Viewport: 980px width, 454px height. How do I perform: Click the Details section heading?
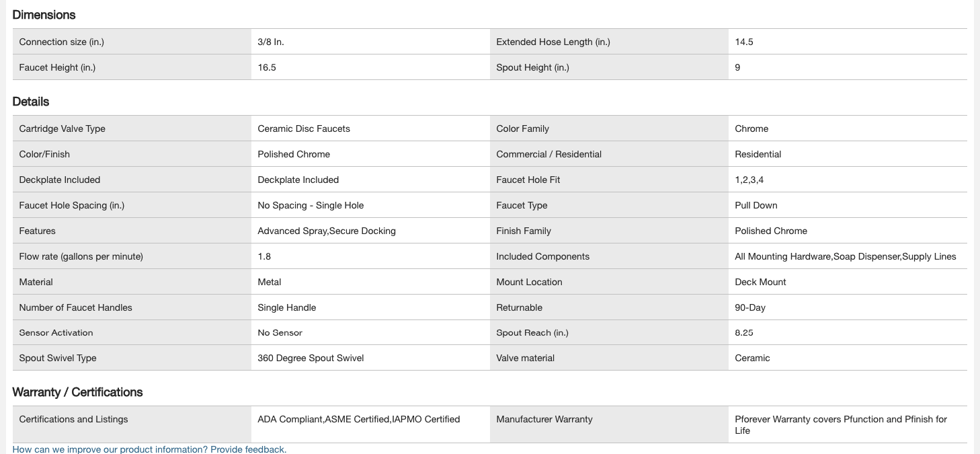point(31,102)
